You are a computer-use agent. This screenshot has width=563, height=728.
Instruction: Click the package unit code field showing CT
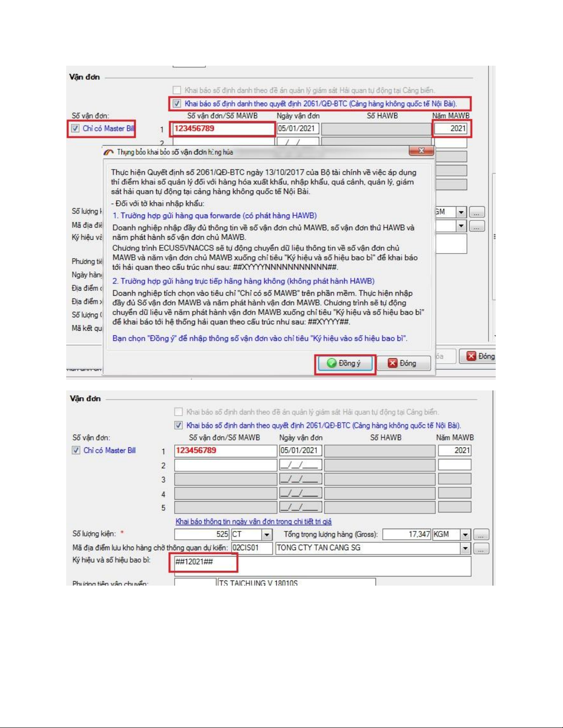[x=246, y=534]
